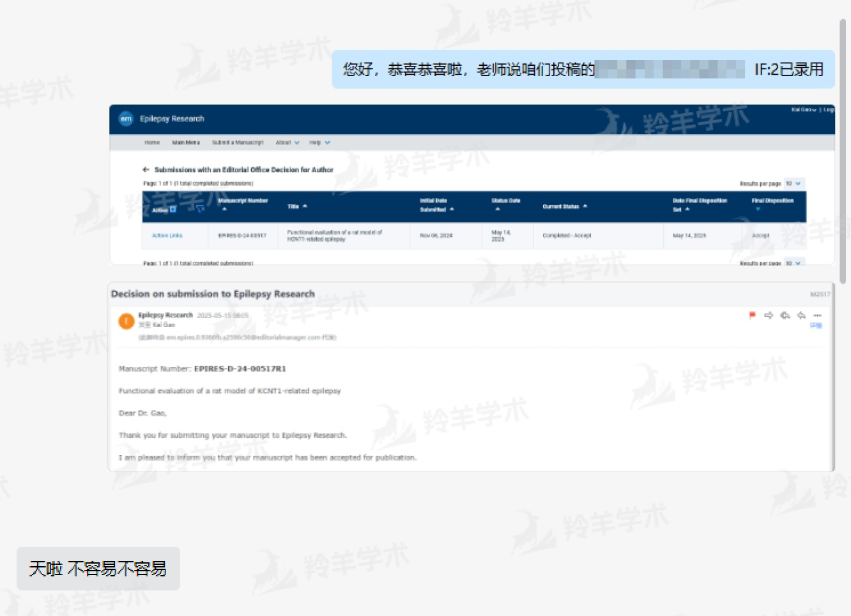851x616 pixels.
Task: Open the filter icon in Action column header
Action: pos(200,209)
